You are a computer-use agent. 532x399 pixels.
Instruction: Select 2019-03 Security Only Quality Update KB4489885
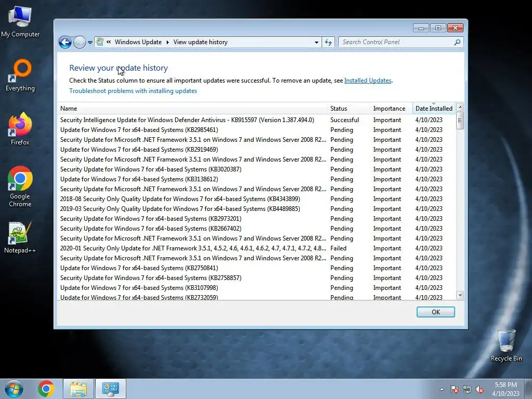pos(257,209)
